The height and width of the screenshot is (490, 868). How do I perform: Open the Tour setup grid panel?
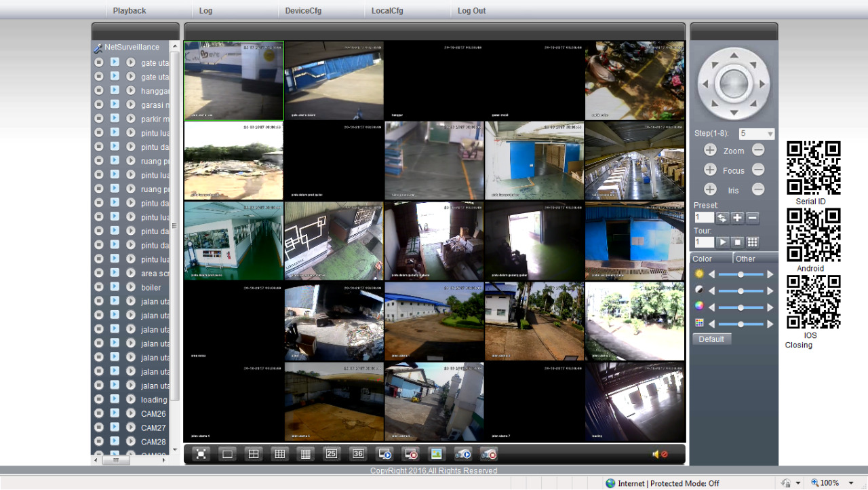click(x=751, y=242)
